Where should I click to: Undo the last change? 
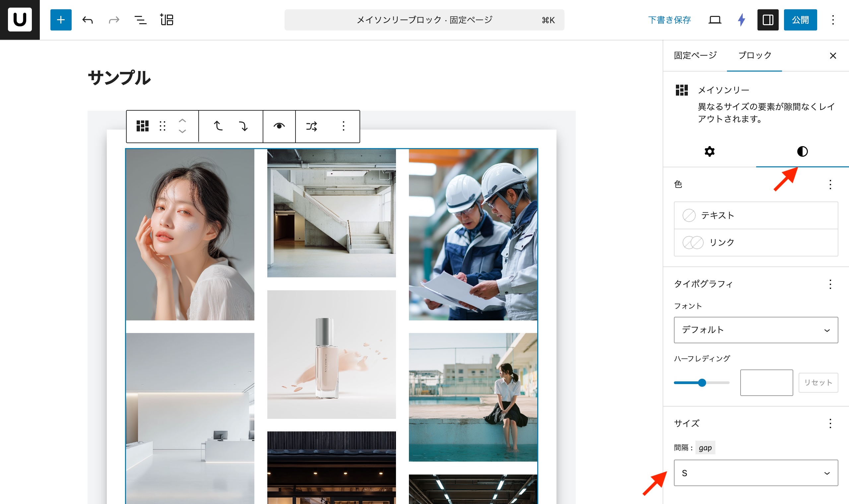87,20
